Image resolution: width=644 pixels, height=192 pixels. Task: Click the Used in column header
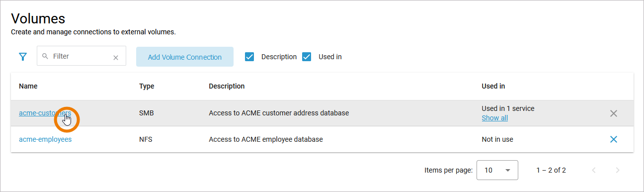coord(493,86)
